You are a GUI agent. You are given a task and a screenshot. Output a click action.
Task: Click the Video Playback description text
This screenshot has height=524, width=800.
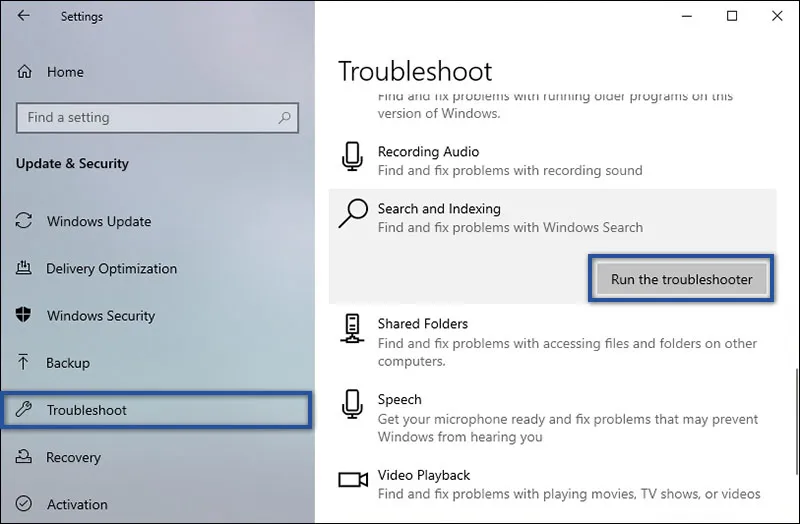coord(569,494)
